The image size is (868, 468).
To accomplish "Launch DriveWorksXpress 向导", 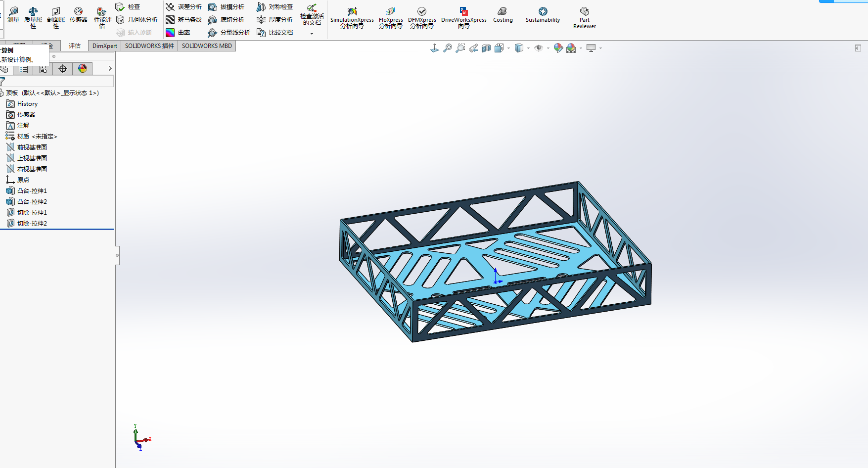I will [464, 17].
